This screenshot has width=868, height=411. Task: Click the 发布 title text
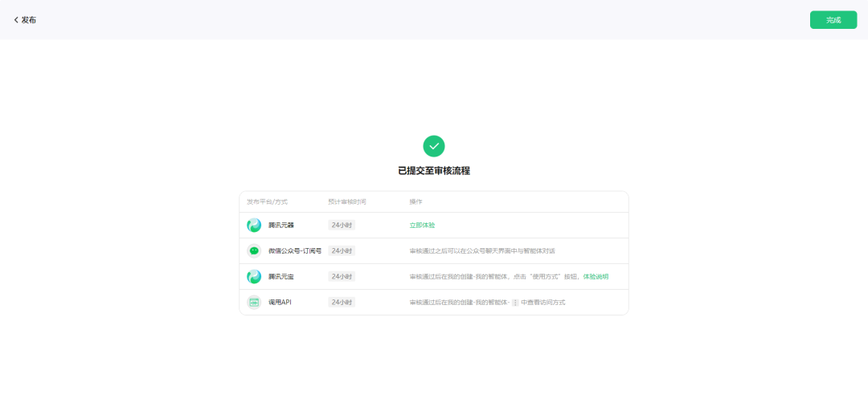point(29,20)
